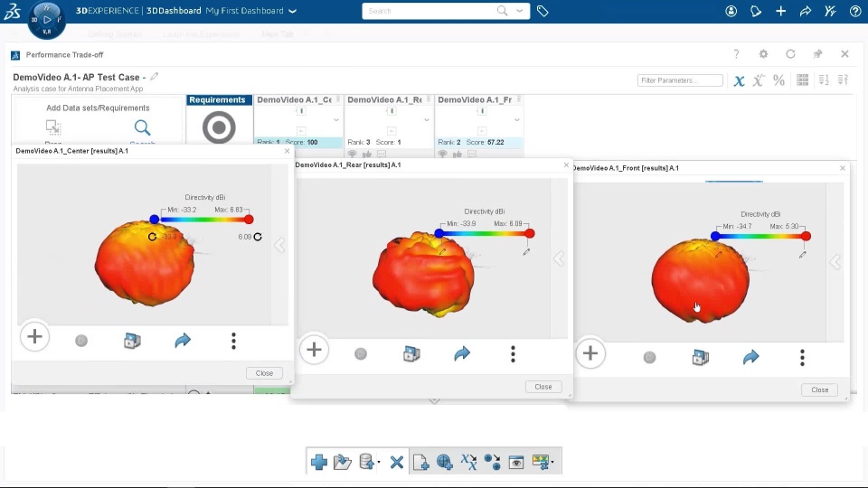Open more options in Rear results panel
The image size is (868, 488).
coord(513,354)
